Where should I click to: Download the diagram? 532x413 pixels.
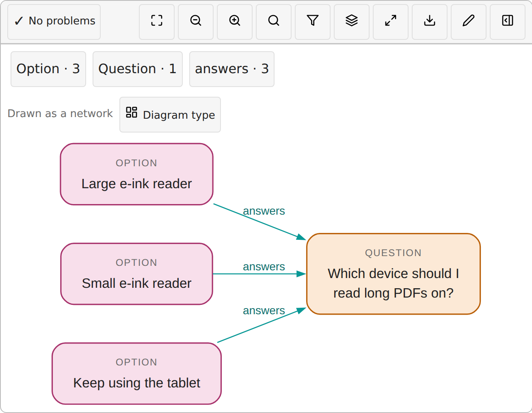(x=430, y=22)
